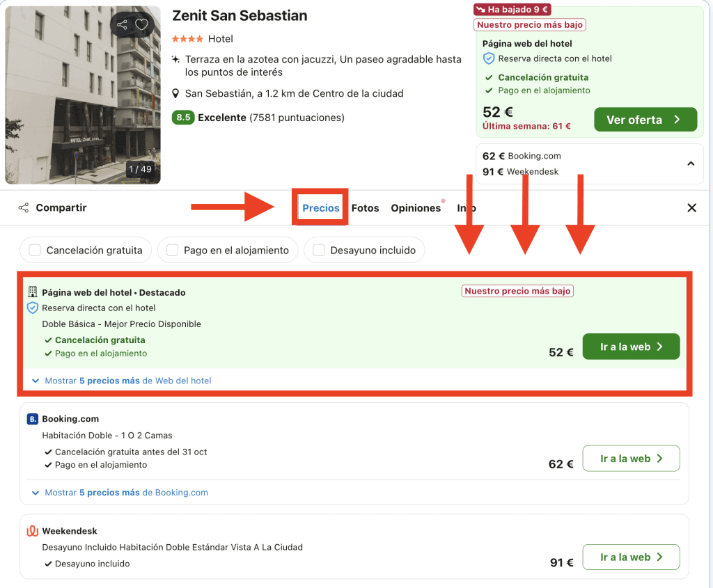The height and width of the screenshot is (588, 713).
Task: Switch to the Fotos tab
Action: [x=365, y=208]
